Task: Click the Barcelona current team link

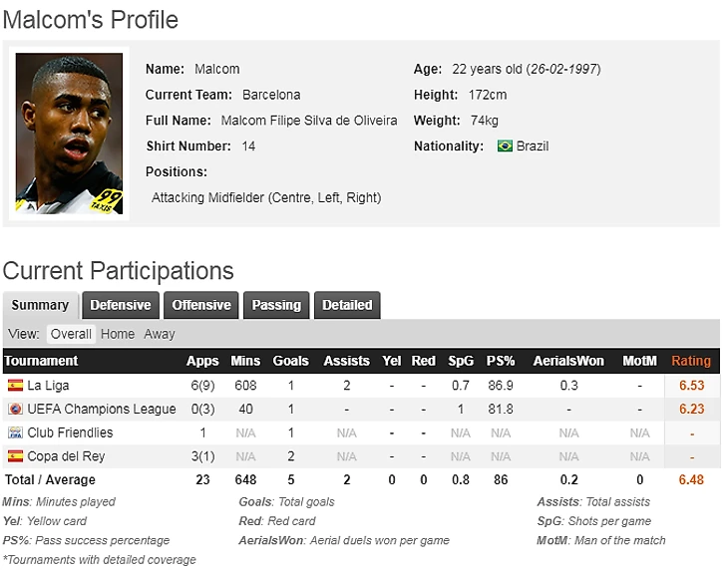Action: tap(271, 95)
